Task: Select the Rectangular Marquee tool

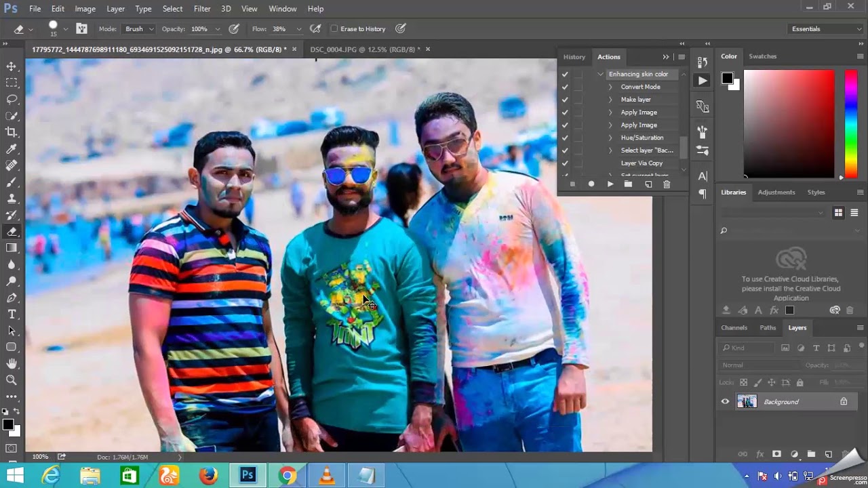Action: click(12, 83)
